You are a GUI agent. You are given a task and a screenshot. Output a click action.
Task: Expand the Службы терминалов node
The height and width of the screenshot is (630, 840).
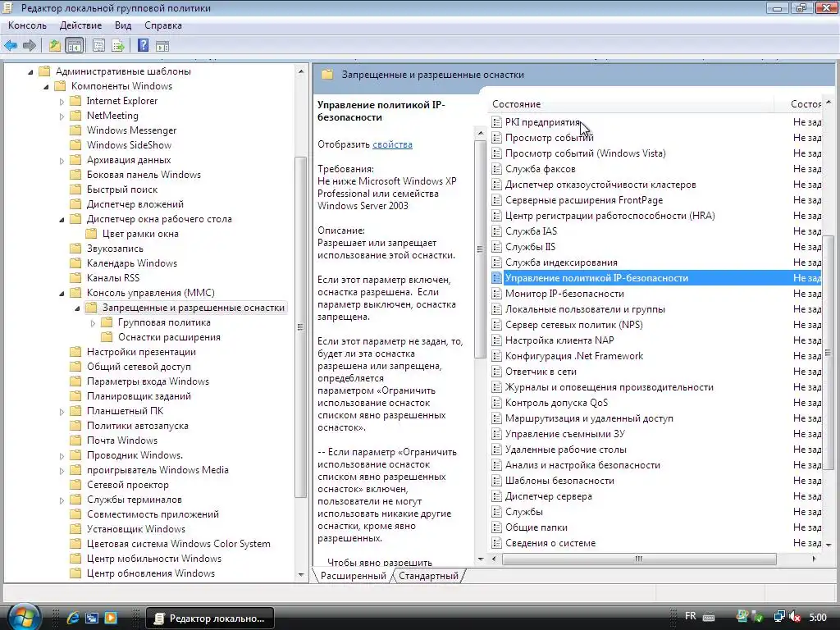coord(62,500)
